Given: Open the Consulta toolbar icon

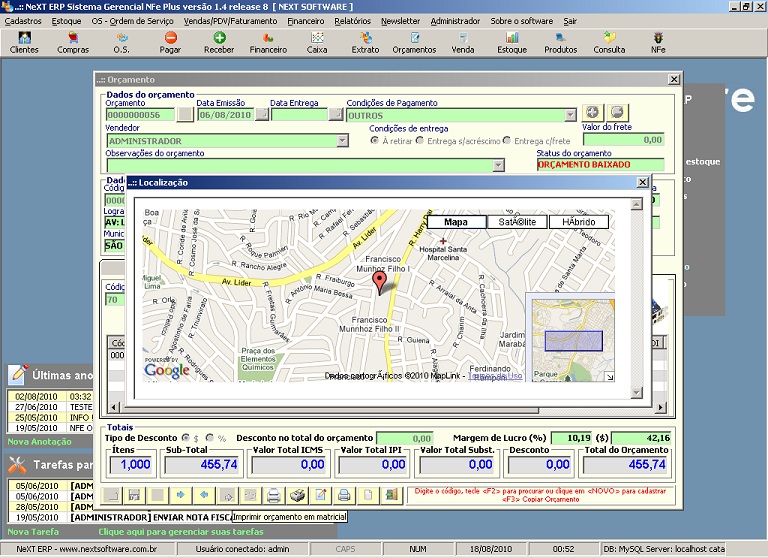Looking at the screenshot, I should pyautogui.click(x=609, y=43).
